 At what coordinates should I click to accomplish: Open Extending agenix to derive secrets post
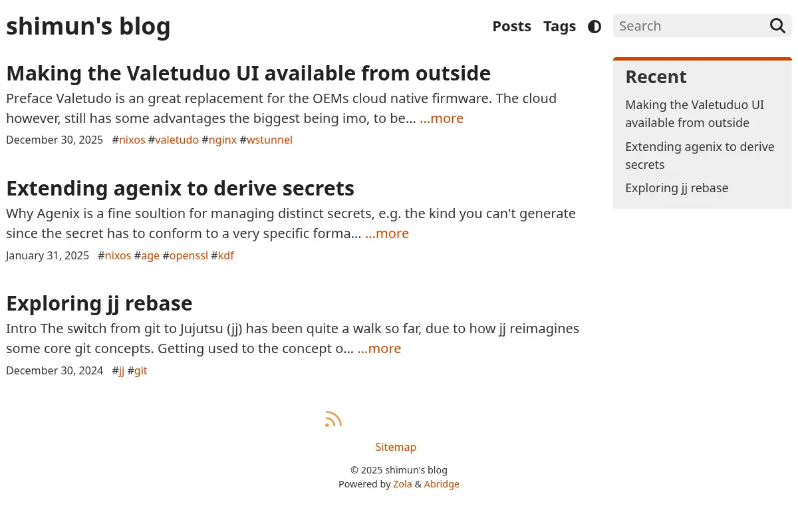tap(180, 188)
